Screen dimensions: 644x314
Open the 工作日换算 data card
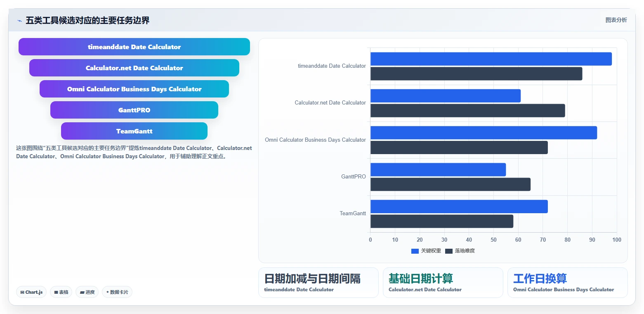click(567, 283)
